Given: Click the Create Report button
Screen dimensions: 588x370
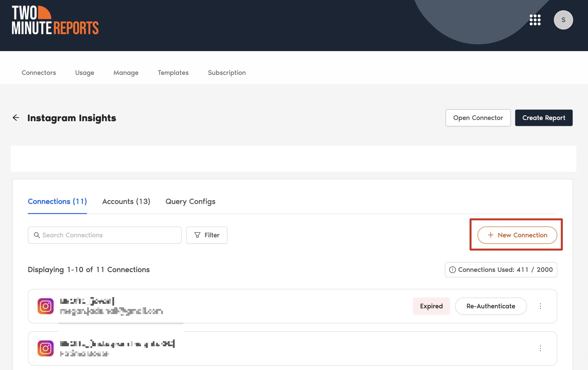Looking at the screenshot, I should click(x=544, y=118).
